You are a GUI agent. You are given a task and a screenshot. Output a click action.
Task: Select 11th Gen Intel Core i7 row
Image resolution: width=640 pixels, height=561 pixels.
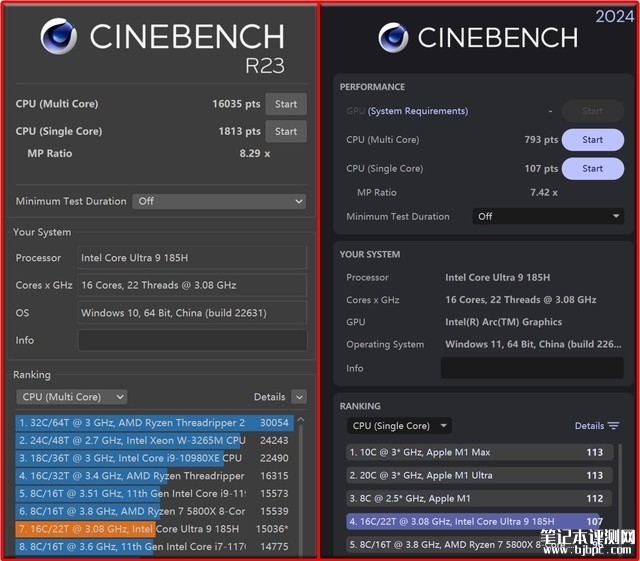point(155,546)
